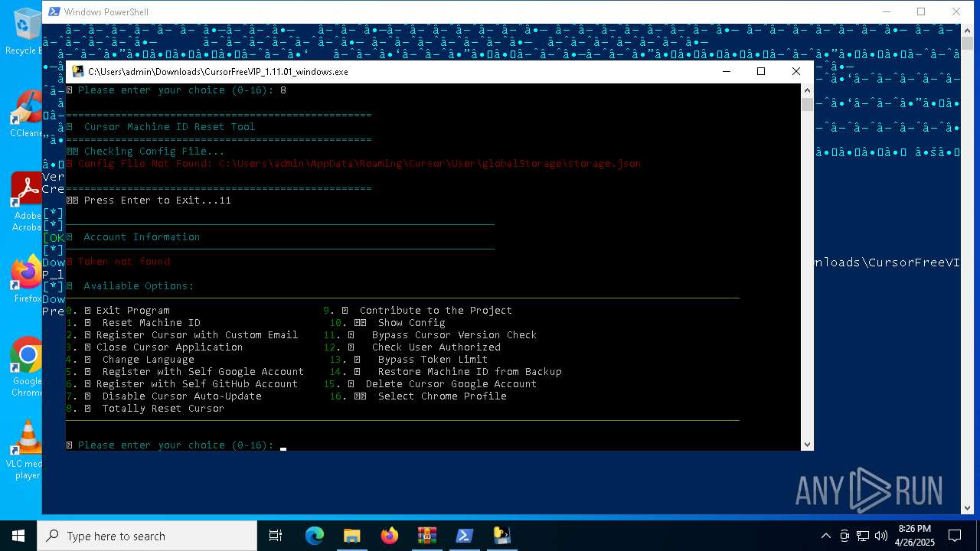This screenshot has width=980, height=551.
Task: Click the Windows PowerShell title bar icon
Action: point(54,11)
